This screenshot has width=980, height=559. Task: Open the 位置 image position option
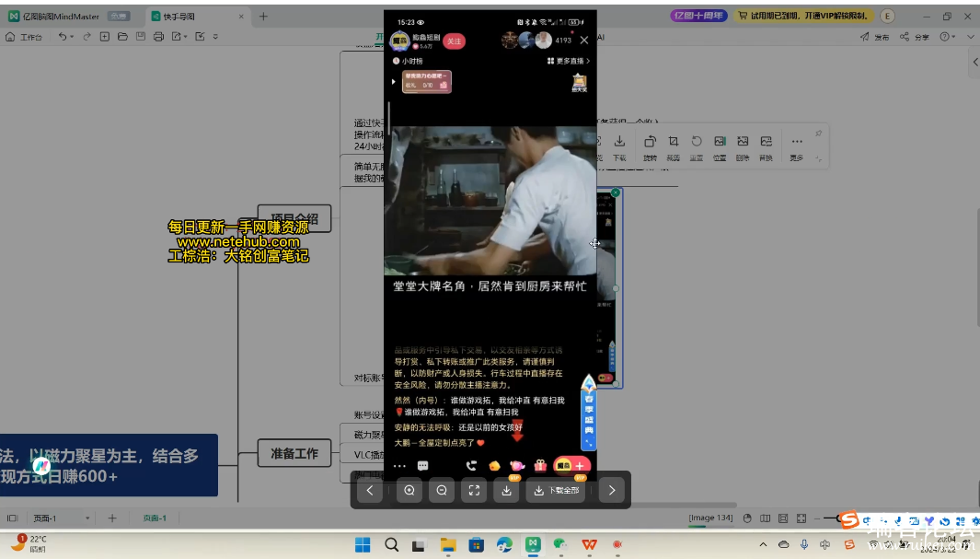click(x=720, y=147)
